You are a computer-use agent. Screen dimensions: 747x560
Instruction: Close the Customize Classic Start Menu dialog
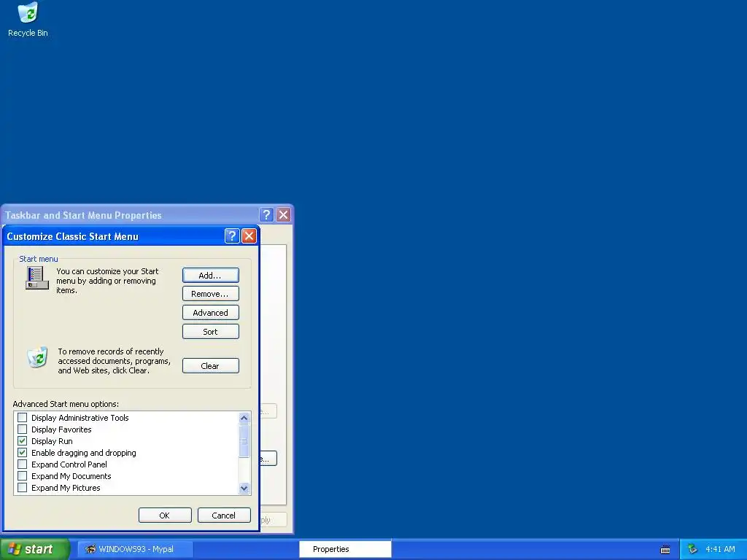(249, 236)
